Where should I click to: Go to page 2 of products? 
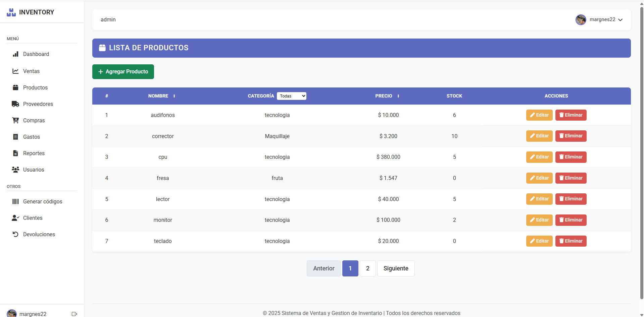point(367,268)
